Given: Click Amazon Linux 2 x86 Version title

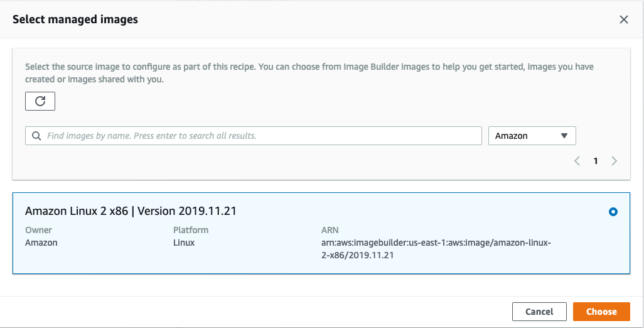Looking at the screenshot, I should (131, 211).
